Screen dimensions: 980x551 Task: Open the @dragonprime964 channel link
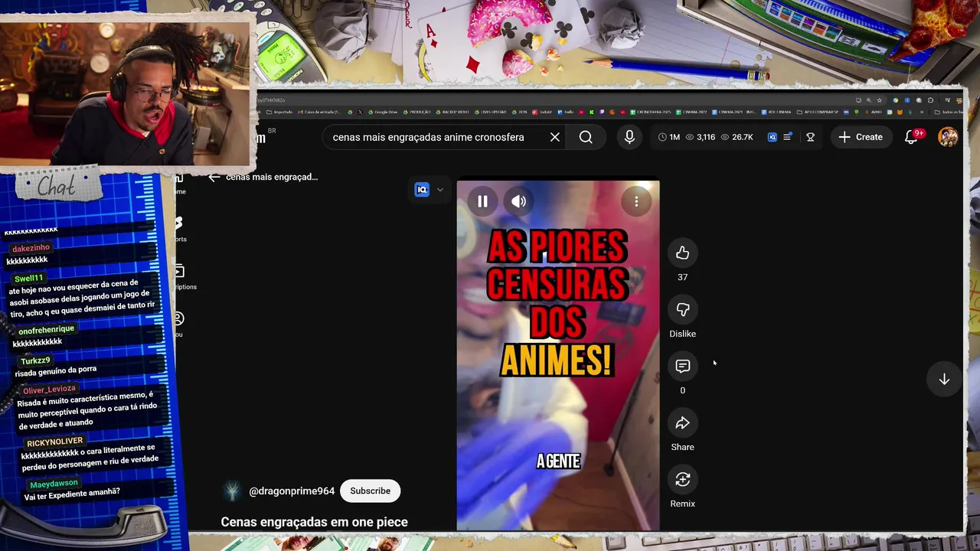pos(292,491)
